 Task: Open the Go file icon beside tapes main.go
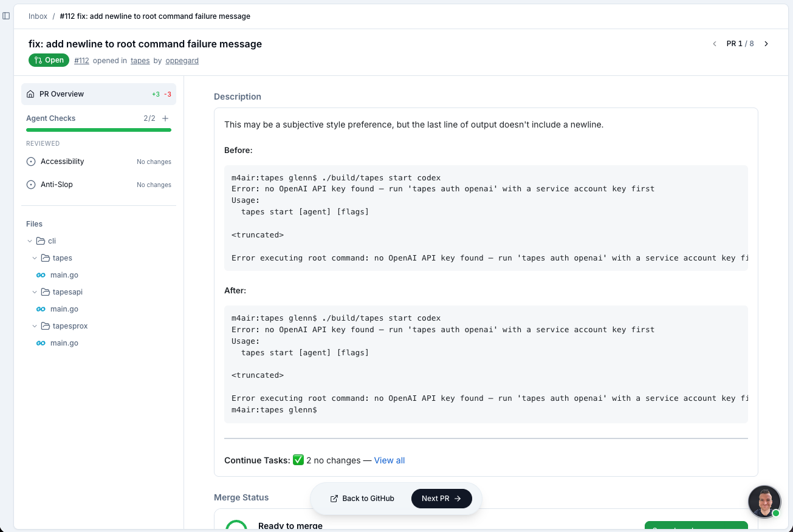(41, 275)
